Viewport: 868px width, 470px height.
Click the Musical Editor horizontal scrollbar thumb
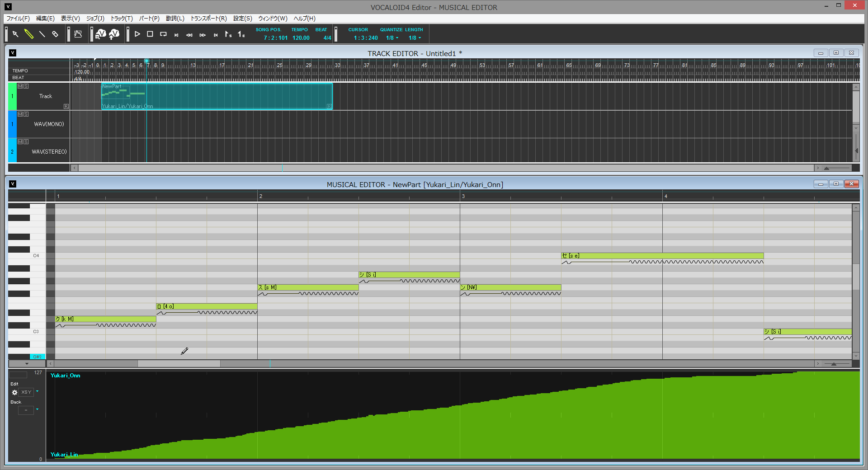pos(179,364)
